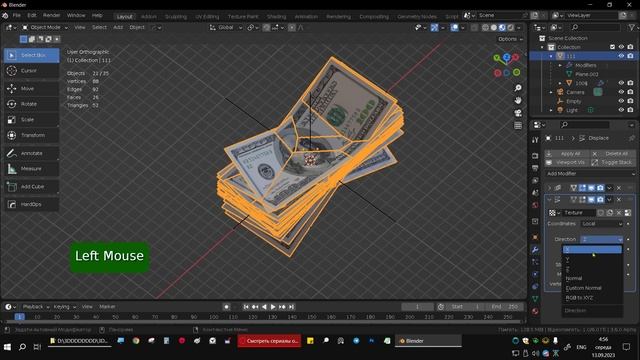This screenshot has height=360, width=640.
Task: Click the Delete All button
Action: click(612, 153)
